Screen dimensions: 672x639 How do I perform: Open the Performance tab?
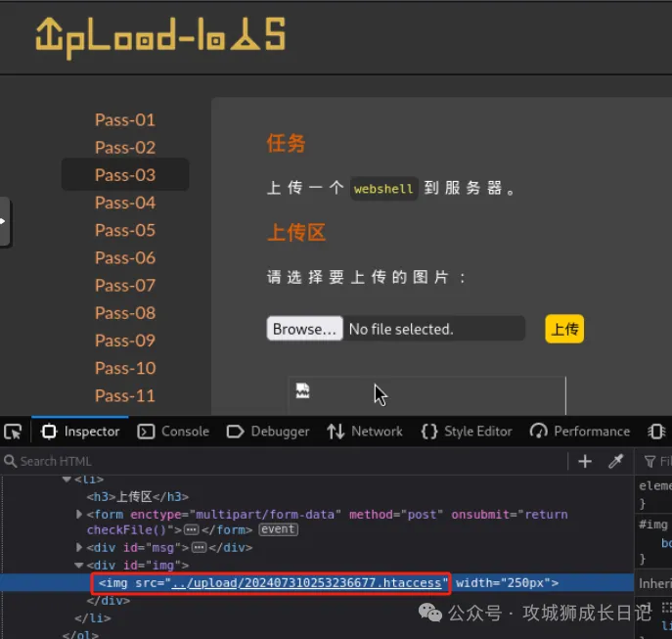coord(580,432)
